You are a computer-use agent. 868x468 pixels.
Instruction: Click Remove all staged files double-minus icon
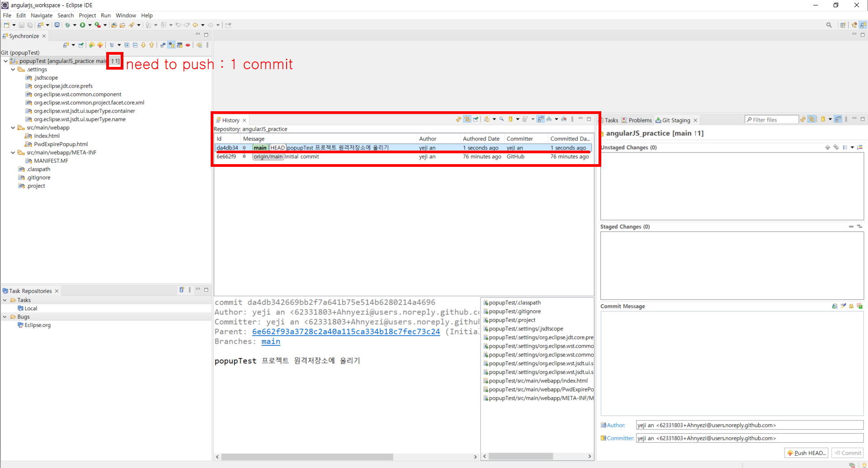[x=859, y=227]
